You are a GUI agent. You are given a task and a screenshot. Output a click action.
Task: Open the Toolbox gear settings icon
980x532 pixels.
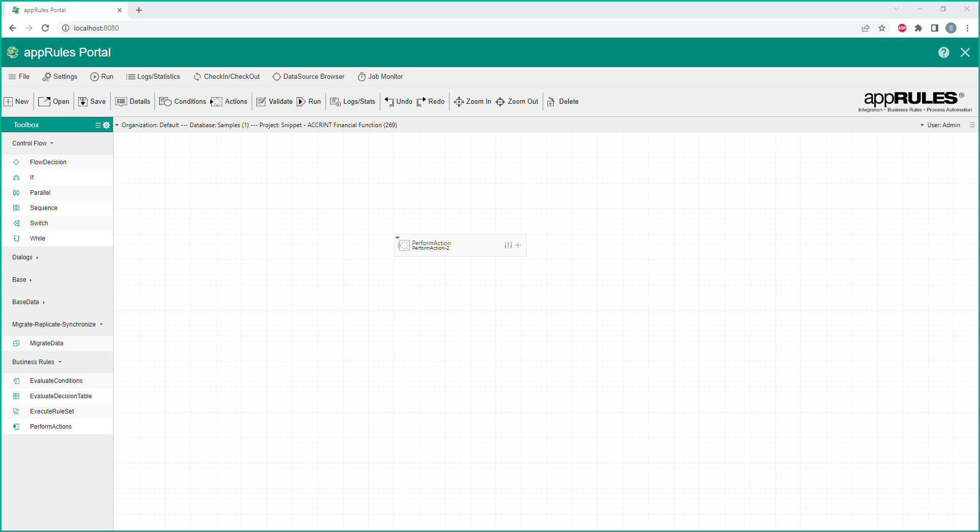click(106, 125)
